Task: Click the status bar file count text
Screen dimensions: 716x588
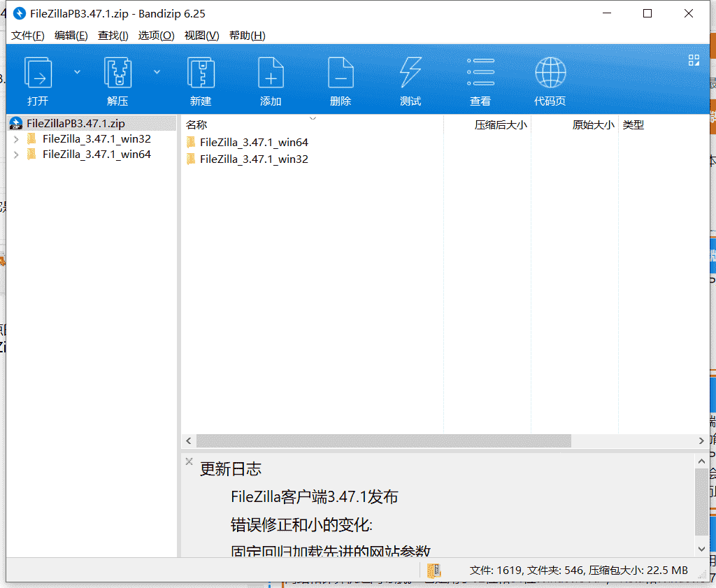Action: (x=578, y=571)
